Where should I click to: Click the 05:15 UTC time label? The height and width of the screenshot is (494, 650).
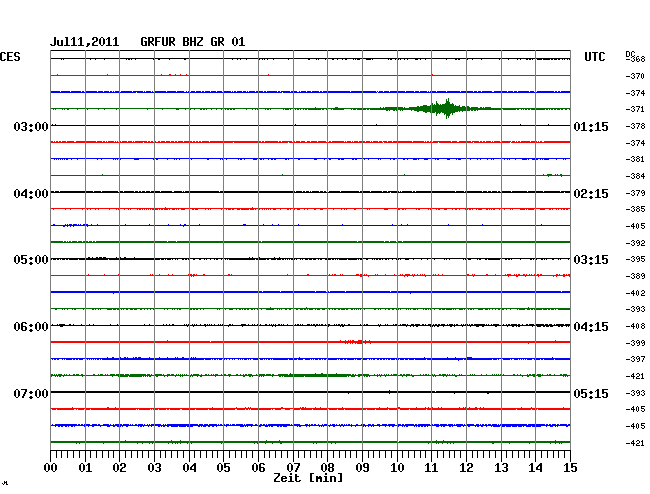pyautogui.click(x=591, y=393)
